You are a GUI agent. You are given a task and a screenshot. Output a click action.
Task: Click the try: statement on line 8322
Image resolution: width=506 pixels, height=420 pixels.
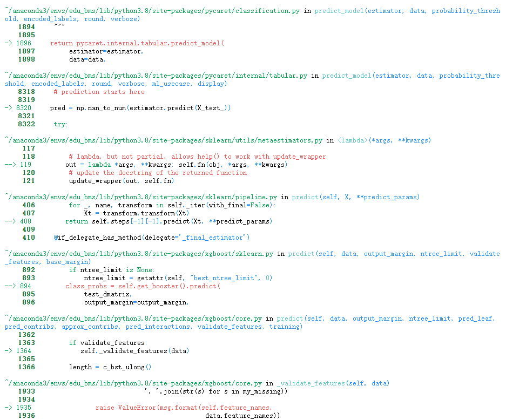tap(59, 124)
